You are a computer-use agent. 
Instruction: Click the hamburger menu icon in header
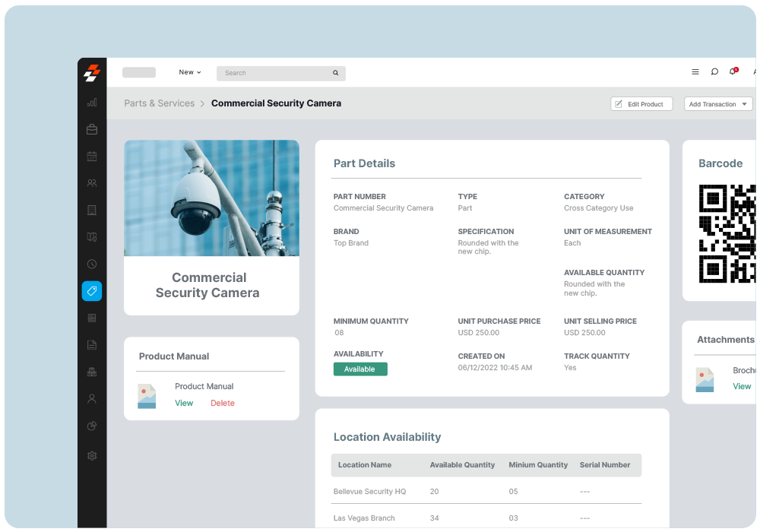point(695,72)
